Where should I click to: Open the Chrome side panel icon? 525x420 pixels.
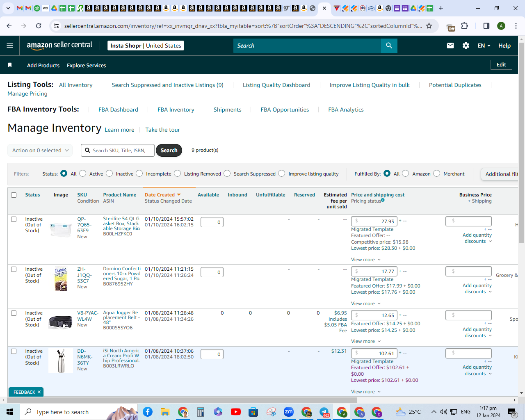(486, 26)
